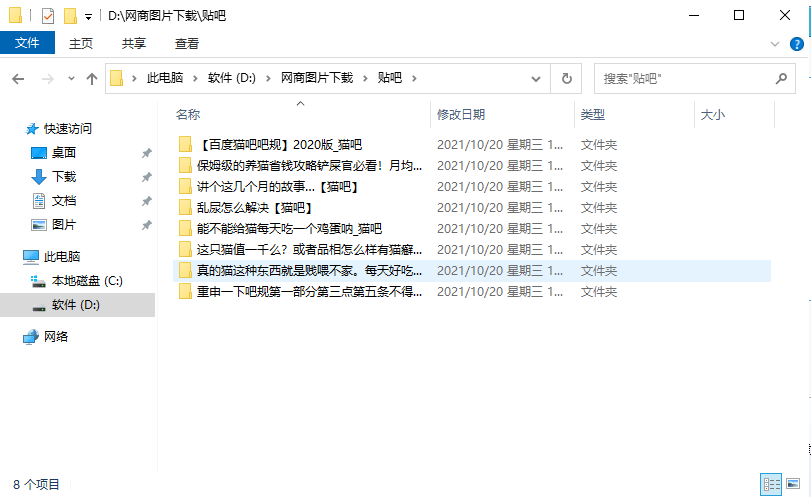Select 软件 (D:) drive in navigation pane
Viewport: 811px width, 497px height.
pyautogui.click(x=76, y=305)
